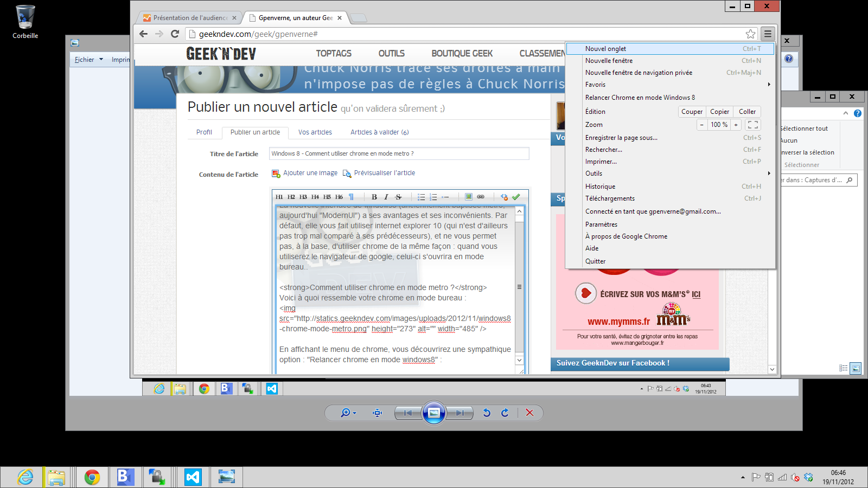
Task: Insert paragraph with the pilcrow icon
Action: pos(351,197)
